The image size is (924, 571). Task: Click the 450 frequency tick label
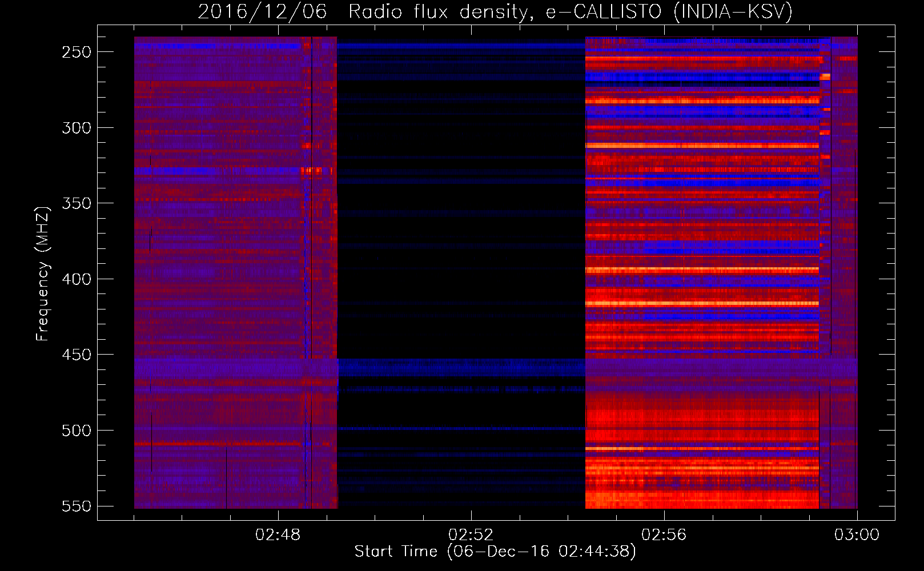click(x=77, y=355)
